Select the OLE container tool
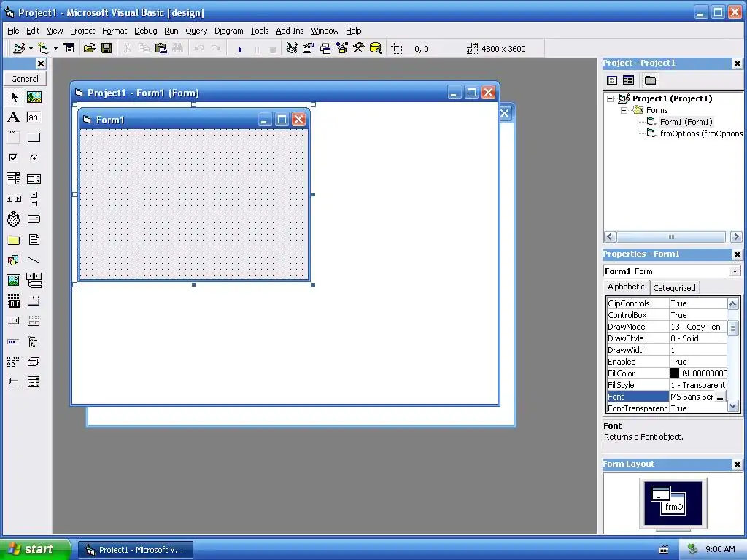The image size is (747, 560). pyautogui.click(x=14, y=301)
